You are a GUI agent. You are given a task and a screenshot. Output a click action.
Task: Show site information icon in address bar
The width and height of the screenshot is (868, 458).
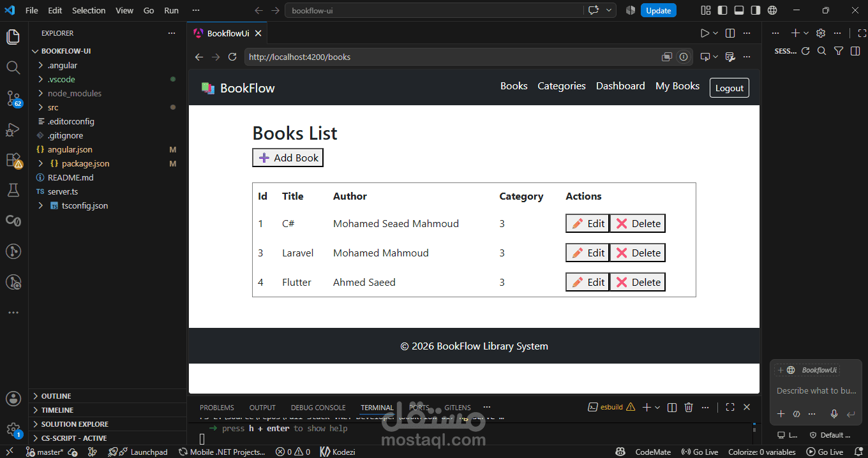pos(684,57)
